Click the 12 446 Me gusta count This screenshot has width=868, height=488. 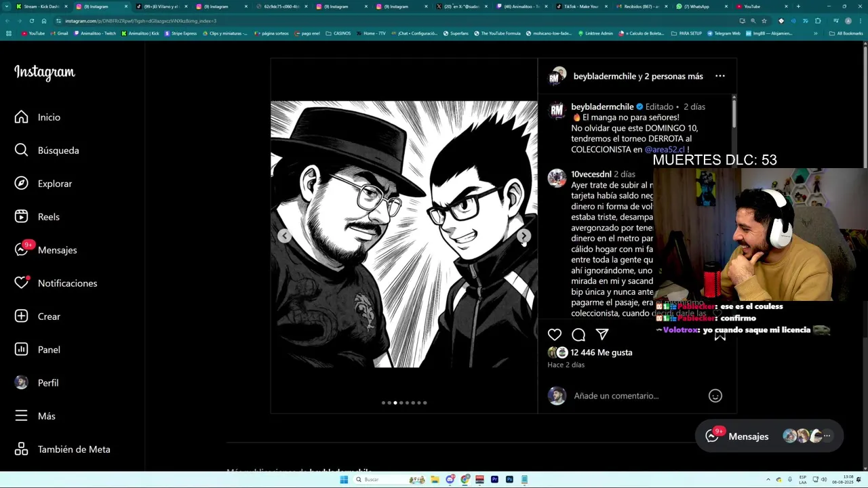(x=601, y=352)
